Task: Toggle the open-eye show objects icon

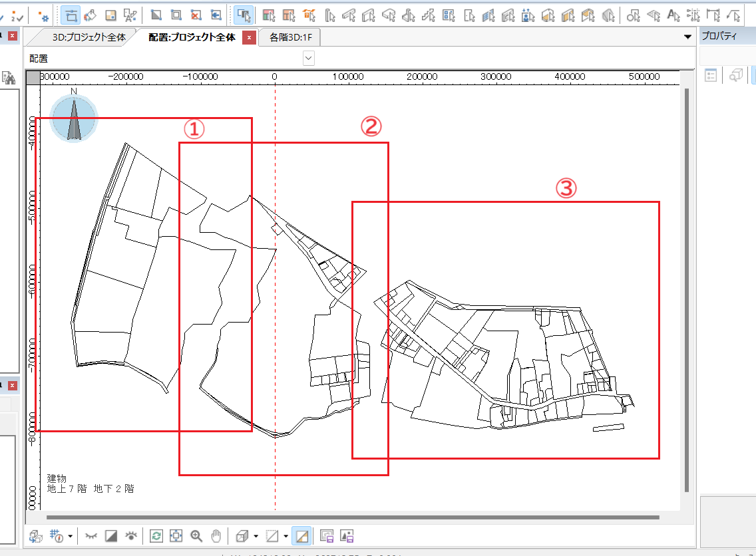Action: [132, 535]
